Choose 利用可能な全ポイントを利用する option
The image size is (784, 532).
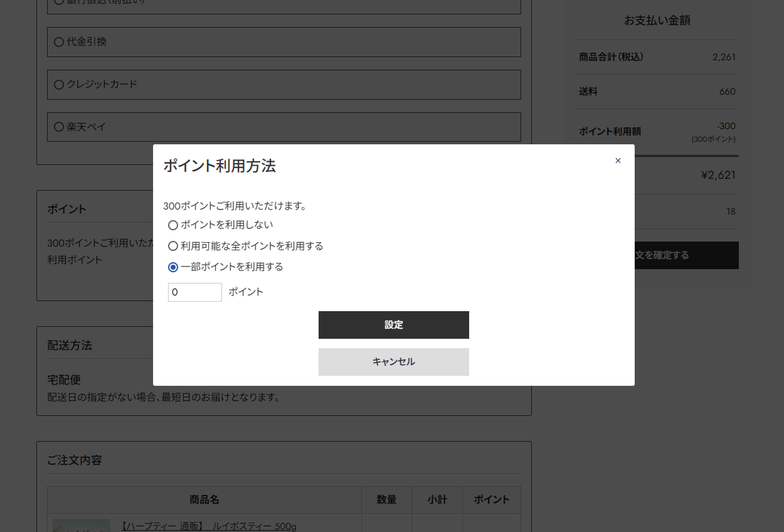tap(173, 247)
